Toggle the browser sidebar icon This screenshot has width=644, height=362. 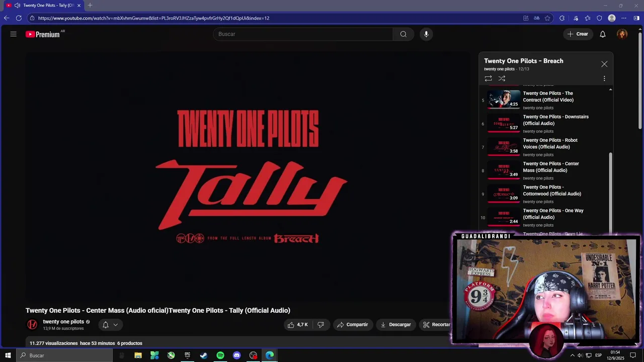pyautogui.click(x=636, y=18)
